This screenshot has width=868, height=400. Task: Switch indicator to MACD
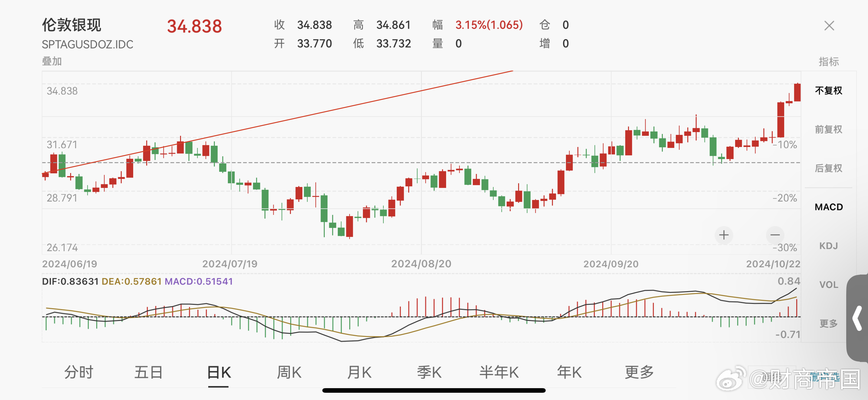tap(828, 207)
